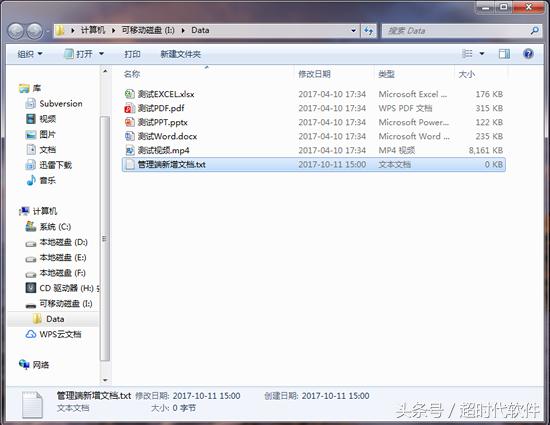Open the Help question mark icon
Image resolution: width=550 pixels, height=425 pixels.
point(528,54)
